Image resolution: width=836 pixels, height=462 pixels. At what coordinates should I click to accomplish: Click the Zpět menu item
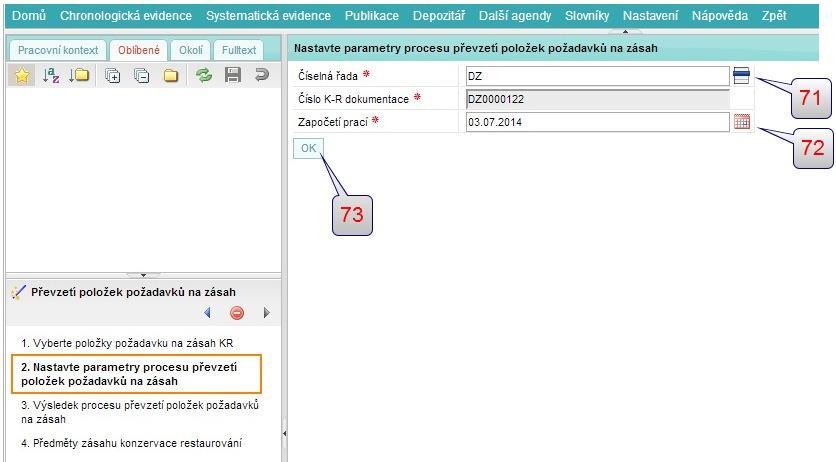774,15
